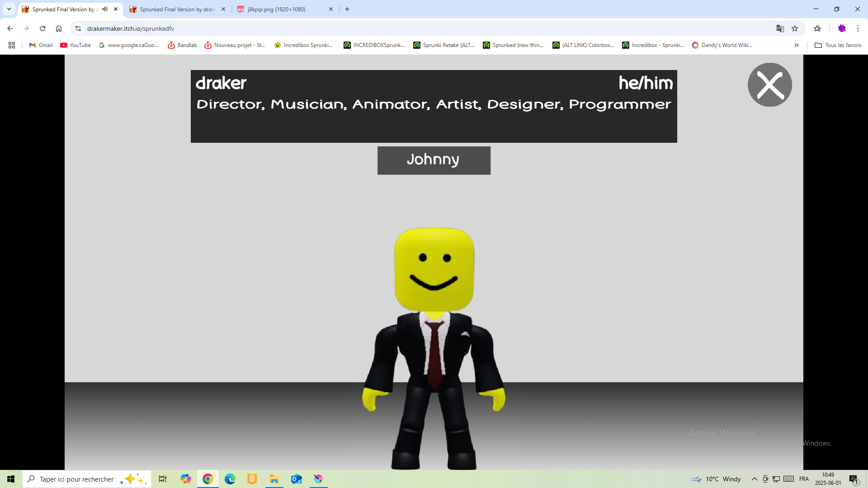The height and width of the screenshot is (488, 868).
Task: Open new tab with plus button
Action: point(347,9)
